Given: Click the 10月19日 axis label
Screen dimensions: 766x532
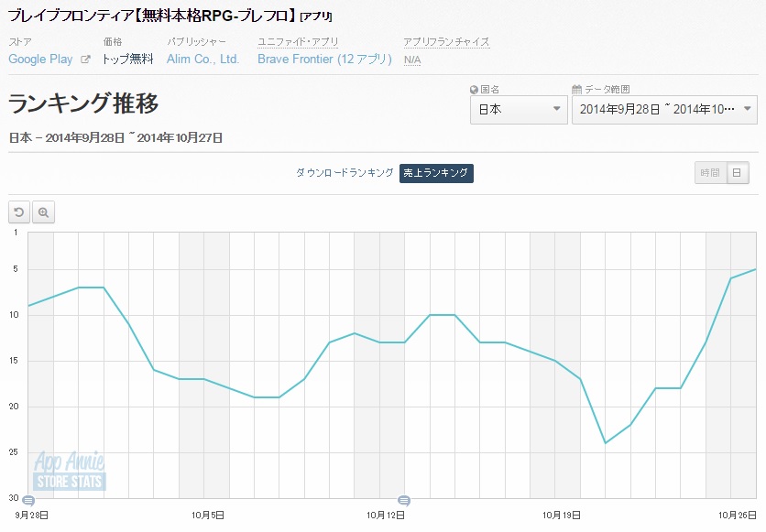Looking at the screenshot, I should point(562,515).
